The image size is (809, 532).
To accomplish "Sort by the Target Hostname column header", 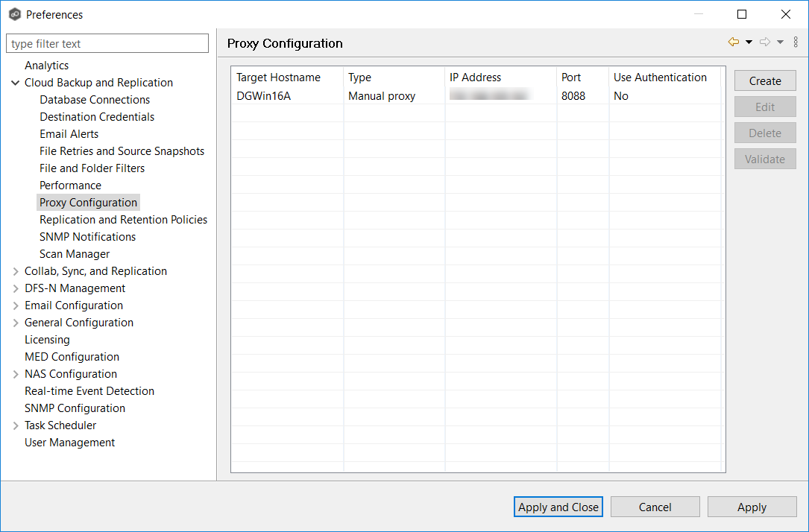I will click(278, 77).
